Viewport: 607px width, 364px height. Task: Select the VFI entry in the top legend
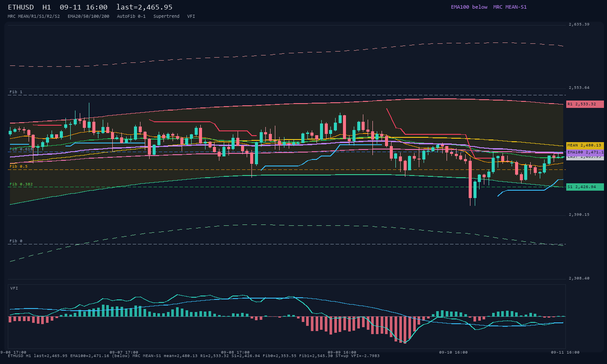coord(191,16)
